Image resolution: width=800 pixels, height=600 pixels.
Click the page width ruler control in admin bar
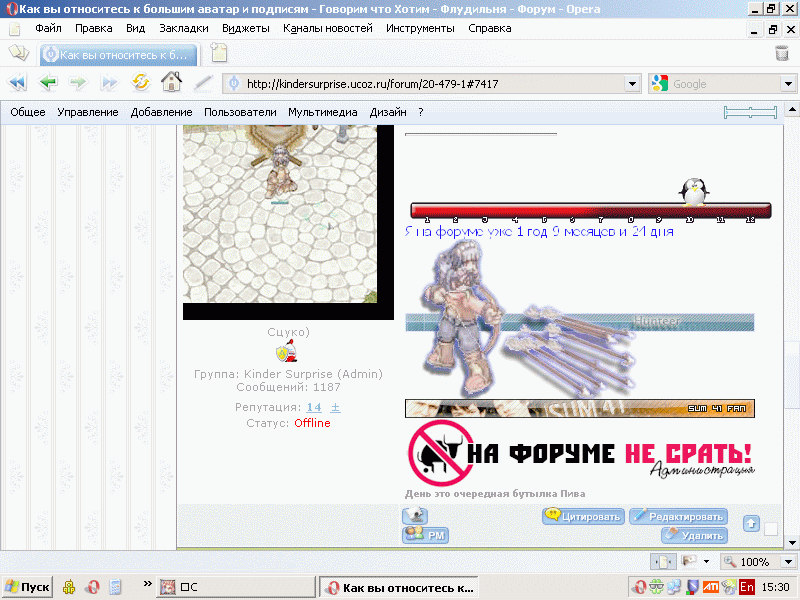[750, 112]
